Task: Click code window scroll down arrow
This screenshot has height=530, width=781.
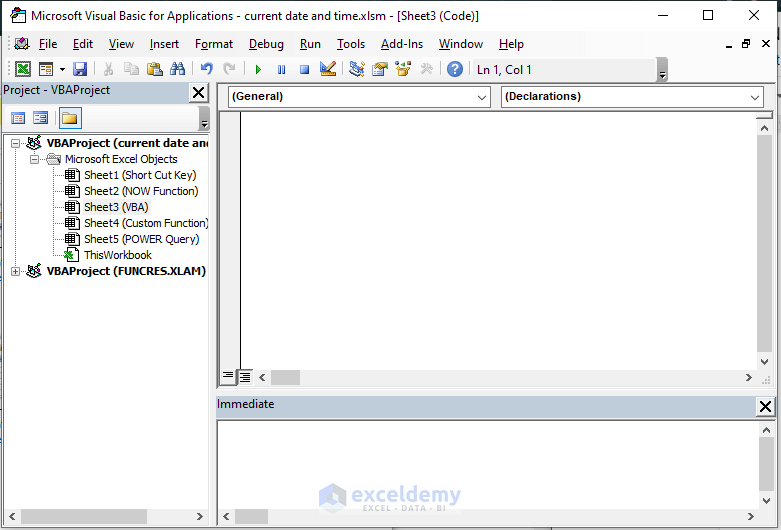Action: (x=764, y=362)
